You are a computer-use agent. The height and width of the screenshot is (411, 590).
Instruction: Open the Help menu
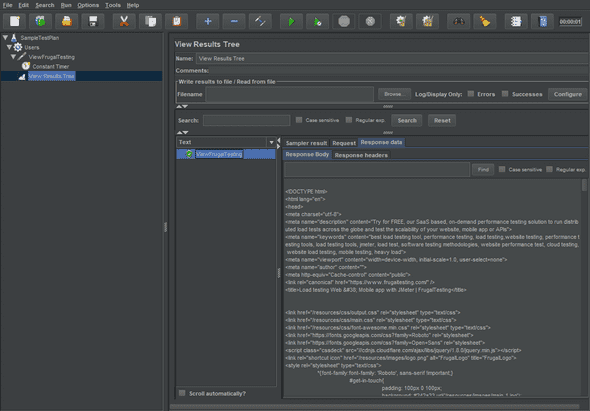(133, 5)
